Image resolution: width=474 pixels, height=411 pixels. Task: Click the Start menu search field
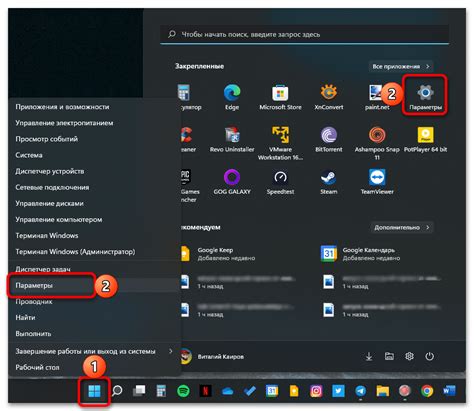304,34
